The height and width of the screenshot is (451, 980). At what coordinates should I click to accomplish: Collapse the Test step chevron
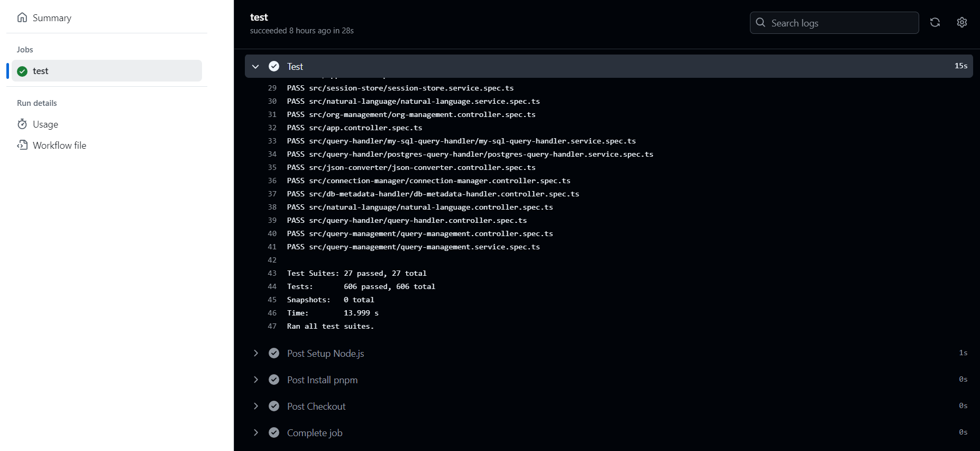pos(256,67)
